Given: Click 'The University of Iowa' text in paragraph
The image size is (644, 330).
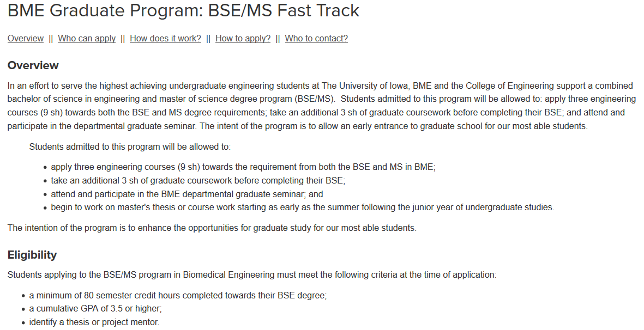Looking at the screenshot, I should (365, 86).
